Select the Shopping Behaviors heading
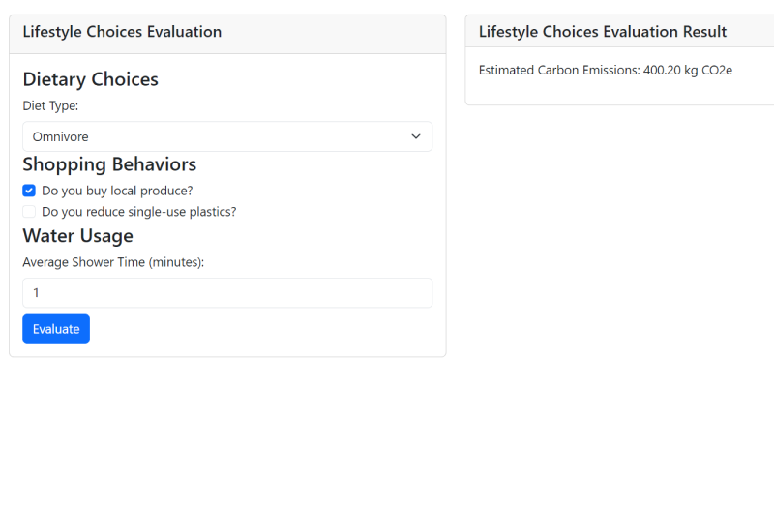774x532 pixels. [109, 164]
